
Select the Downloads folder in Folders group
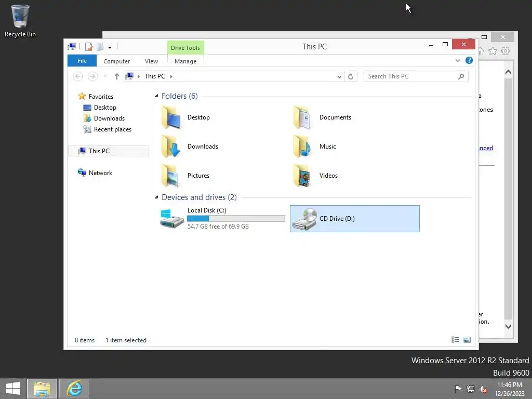pyautogui.click(x=190, y=147)
